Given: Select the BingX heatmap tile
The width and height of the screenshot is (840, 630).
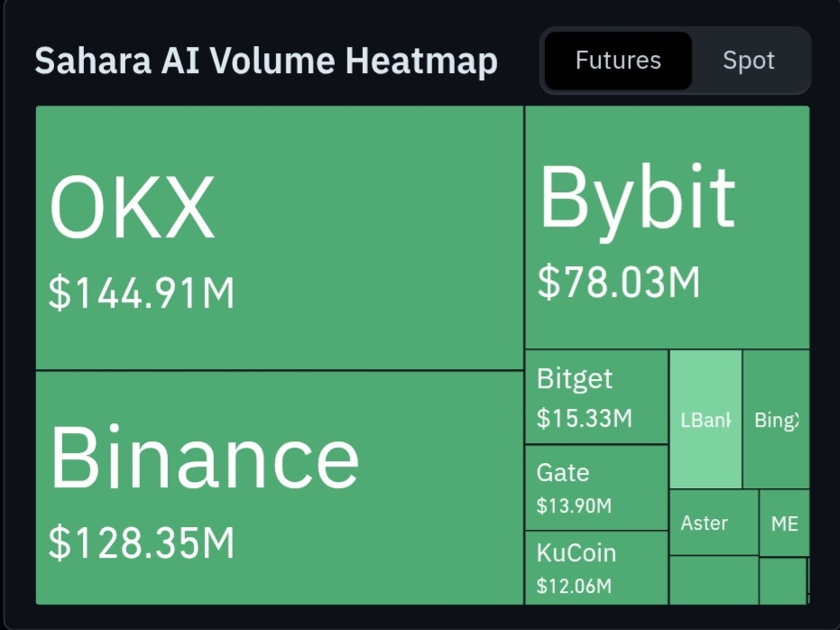Looking at the screenshot, I should point(776,420).
